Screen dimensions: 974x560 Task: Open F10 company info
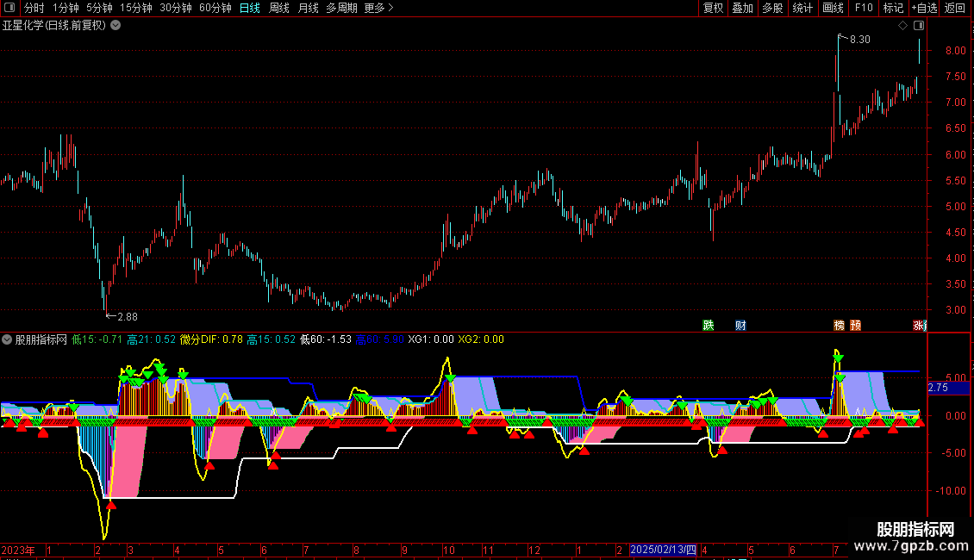tap(864, 8)
